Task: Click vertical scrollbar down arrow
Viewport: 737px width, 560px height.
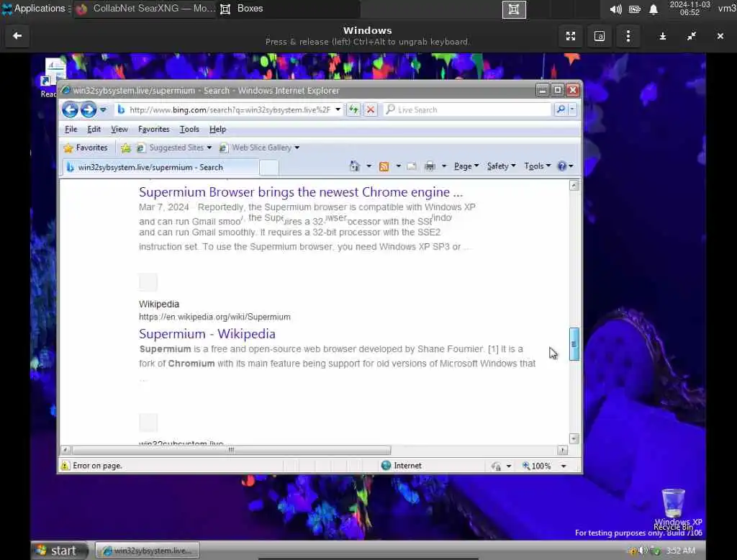Action: 574,438
